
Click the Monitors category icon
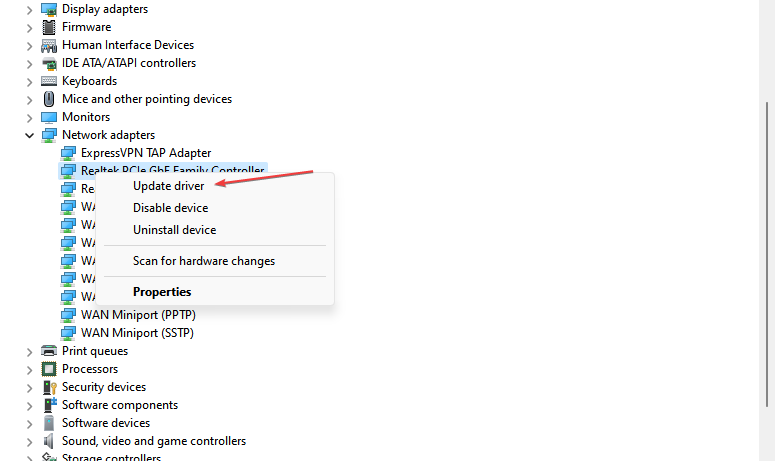tap(49, 117)
